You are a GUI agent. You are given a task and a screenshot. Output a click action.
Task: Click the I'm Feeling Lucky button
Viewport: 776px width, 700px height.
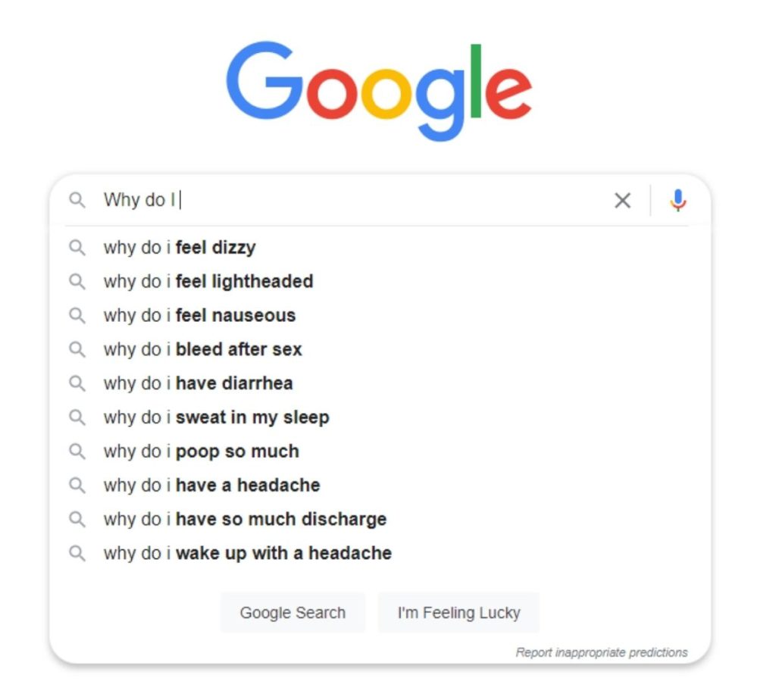click(x=458, y=611)
